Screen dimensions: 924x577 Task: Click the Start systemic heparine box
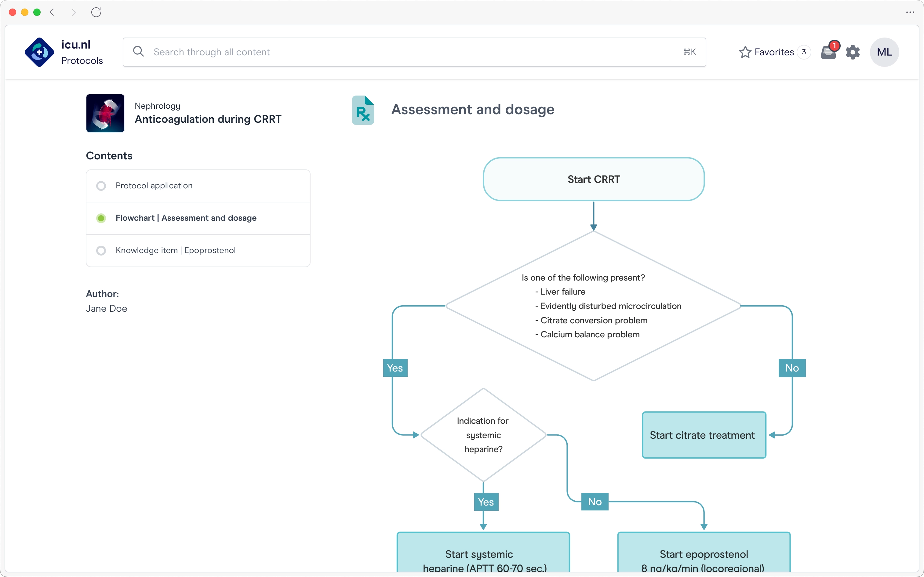483,552
